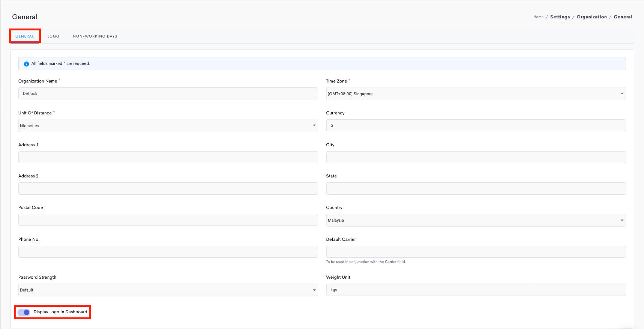Edit the Organization Name field

tap(168, 93)
